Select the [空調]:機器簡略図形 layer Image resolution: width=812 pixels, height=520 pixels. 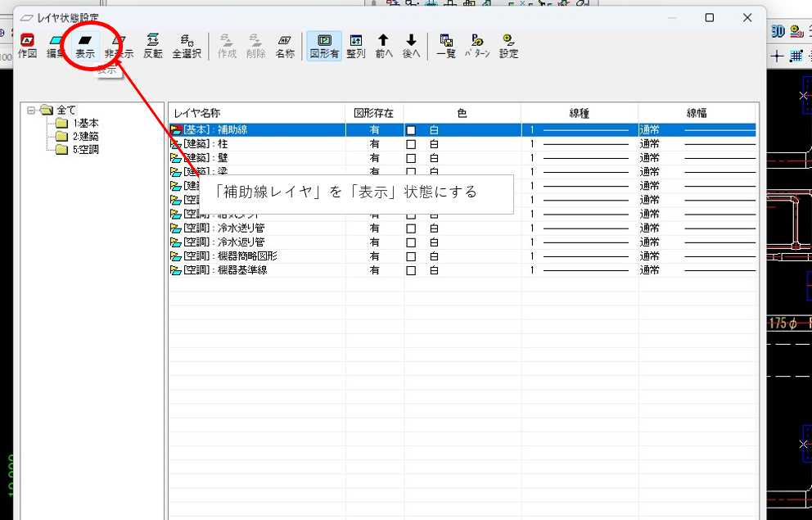tap(462, 255)
